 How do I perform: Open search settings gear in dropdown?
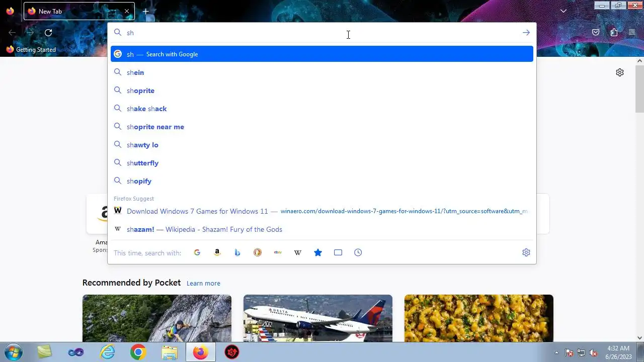pyautogui.click(x=526, y=252)
